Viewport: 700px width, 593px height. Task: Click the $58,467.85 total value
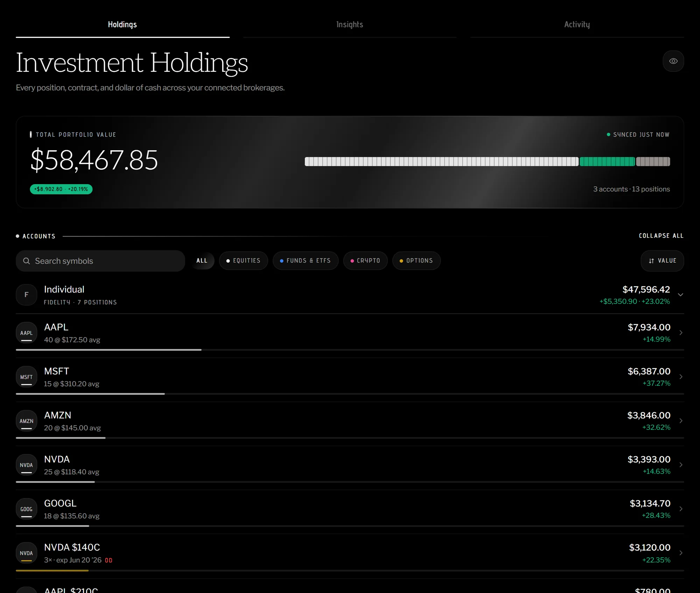tap(94, 160)
